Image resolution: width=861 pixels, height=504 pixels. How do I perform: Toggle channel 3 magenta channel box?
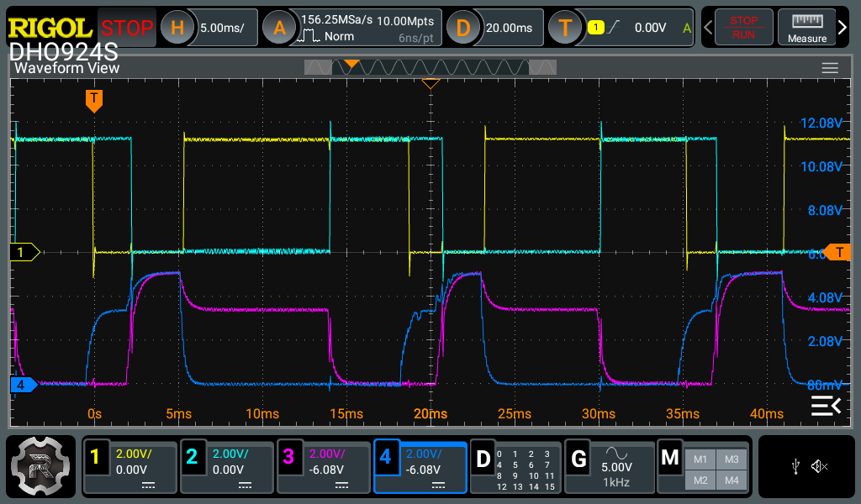coord(324,466)
